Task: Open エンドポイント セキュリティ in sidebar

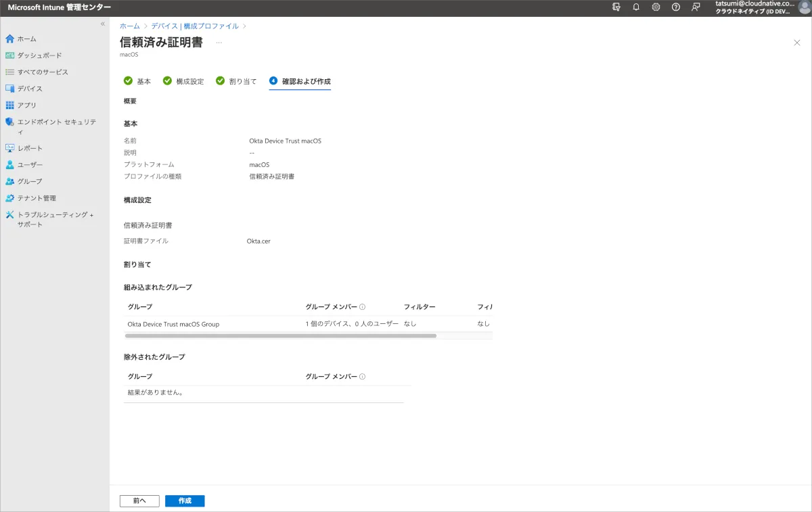Action: (56, 122)
